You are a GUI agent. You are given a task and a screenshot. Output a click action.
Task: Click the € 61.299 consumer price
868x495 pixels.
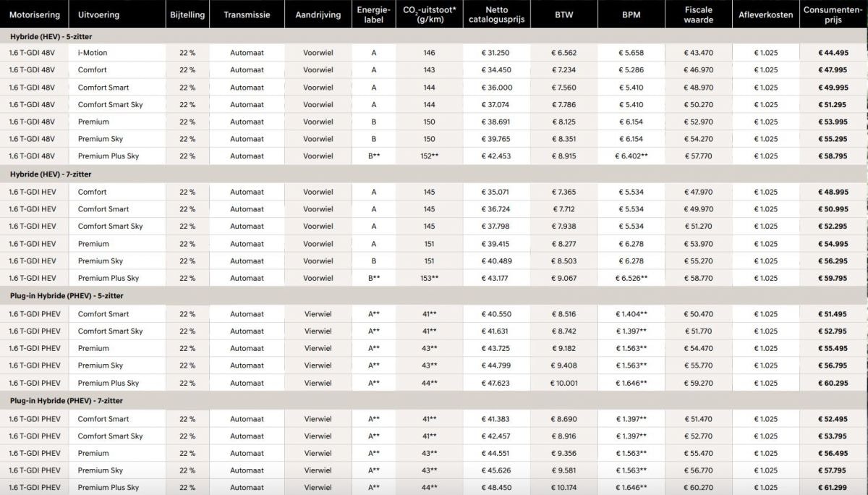click(x=832, y=488)
